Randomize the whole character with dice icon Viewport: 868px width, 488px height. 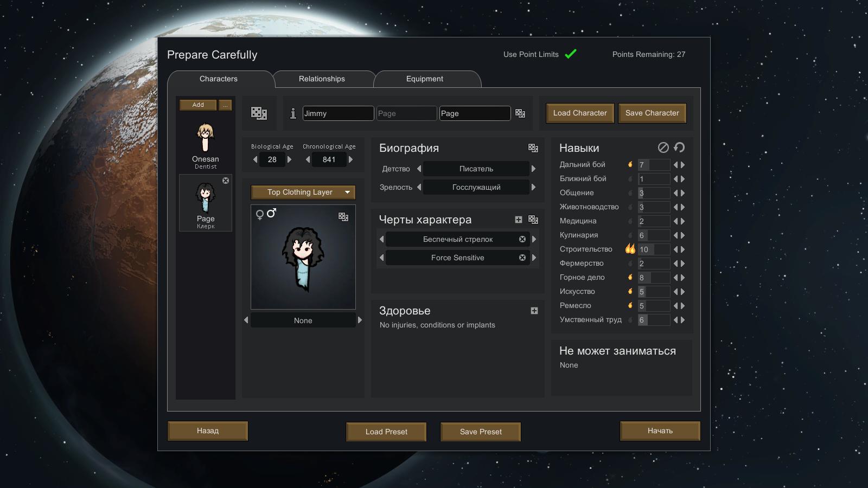[x=259, y=113]
